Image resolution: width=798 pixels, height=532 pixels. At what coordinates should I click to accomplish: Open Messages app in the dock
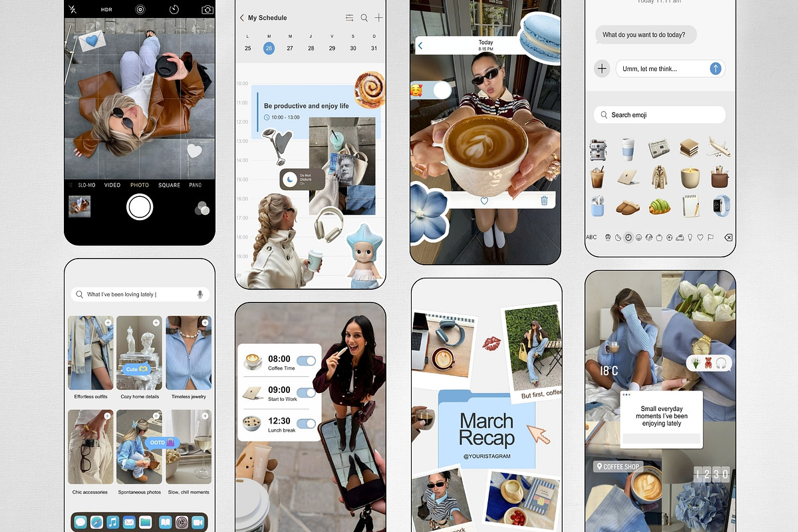(x=80, y=522)
